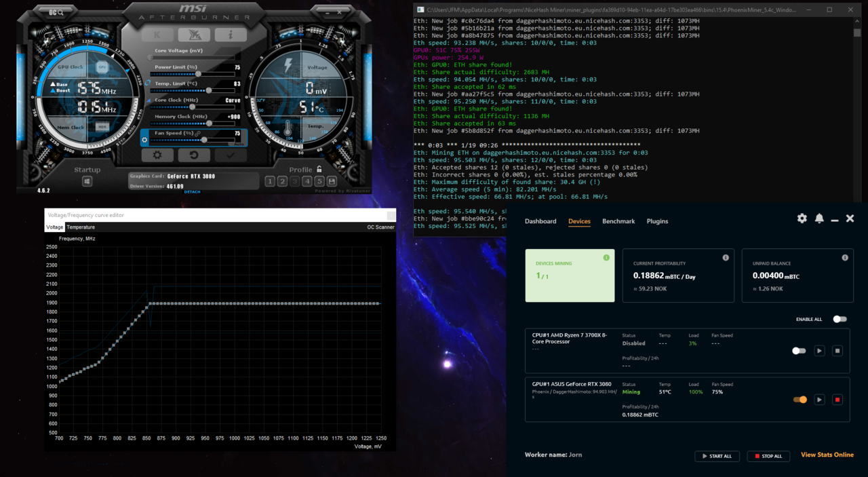Click the stop button for CPU#1

837,351
